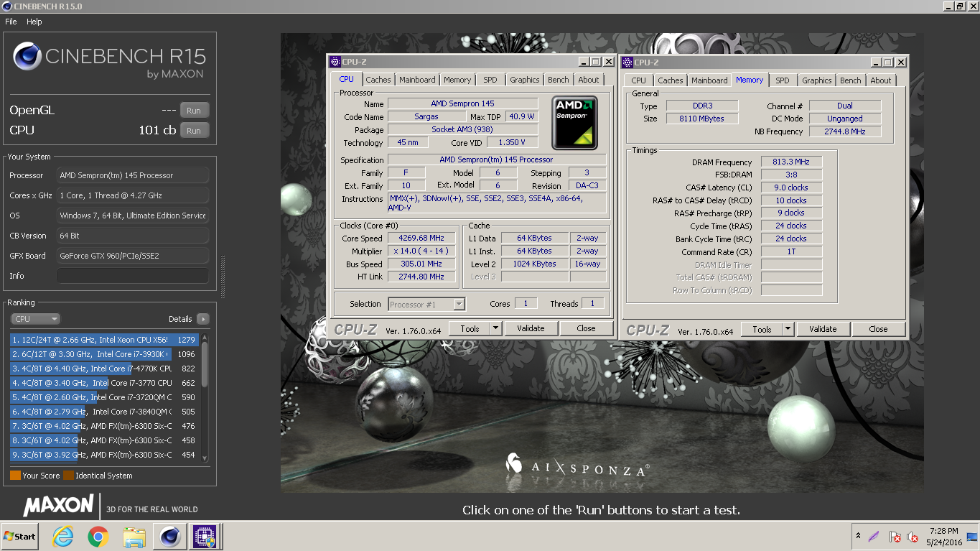Click Tools button in right CPU-Z
The width and height of the screenshot is (980, 551).
[x=762, y=329]
